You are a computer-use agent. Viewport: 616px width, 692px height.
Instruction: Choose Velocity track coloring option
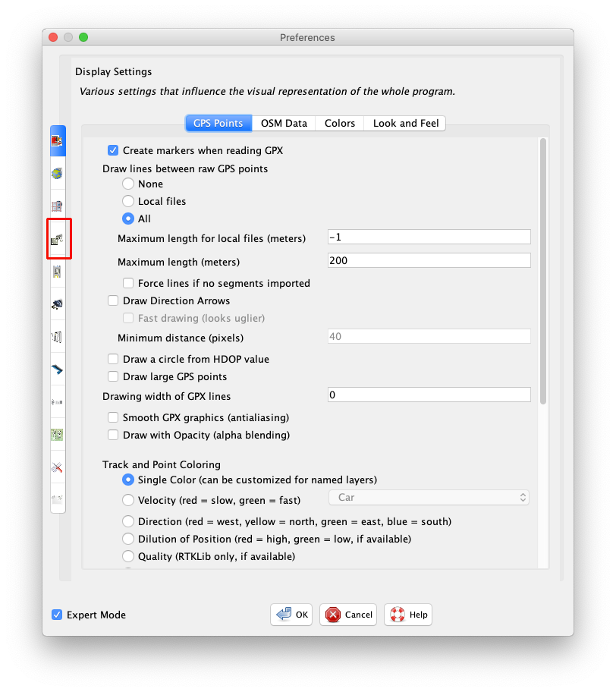pyautogui.click(x=128, y=500)
